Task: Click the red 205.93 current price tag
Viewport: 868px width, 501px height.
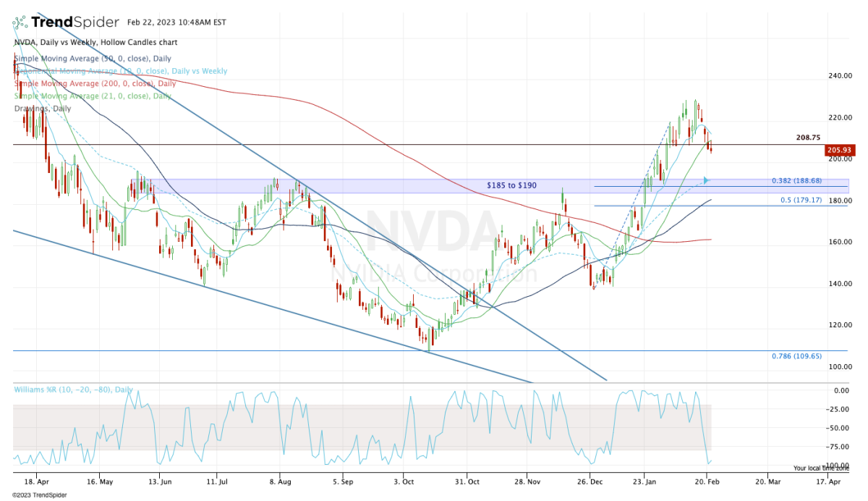Action: click(x=840, y=151)
